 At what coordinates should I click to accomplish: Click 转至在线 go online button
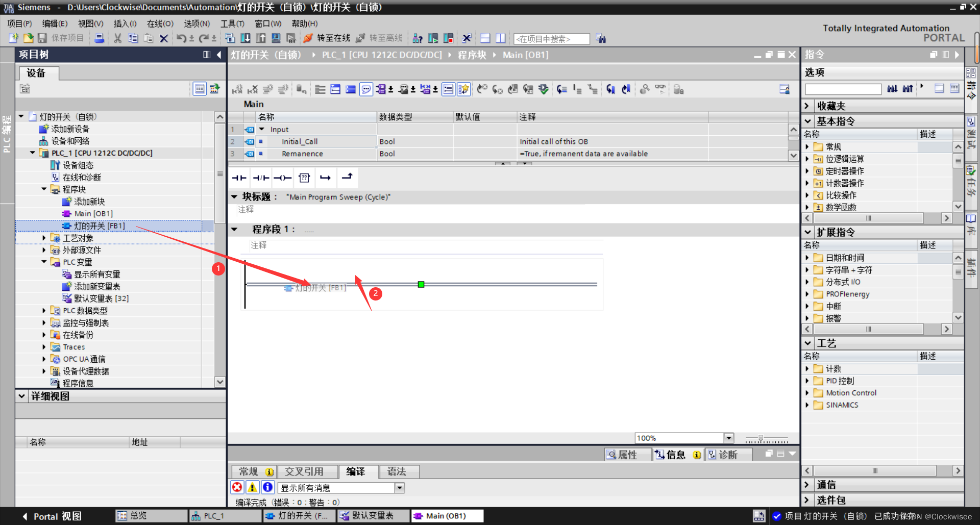click(327, 38)
